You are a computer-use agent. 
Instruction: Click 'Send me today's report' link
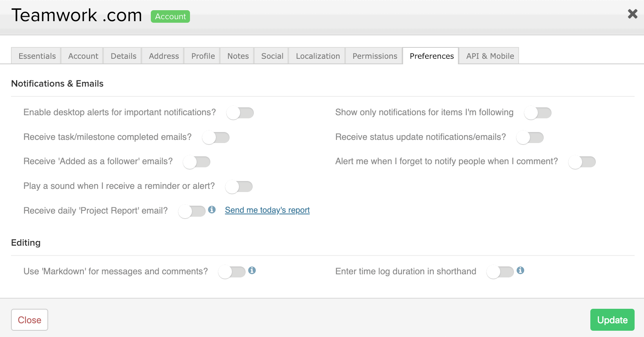point(267,210)
